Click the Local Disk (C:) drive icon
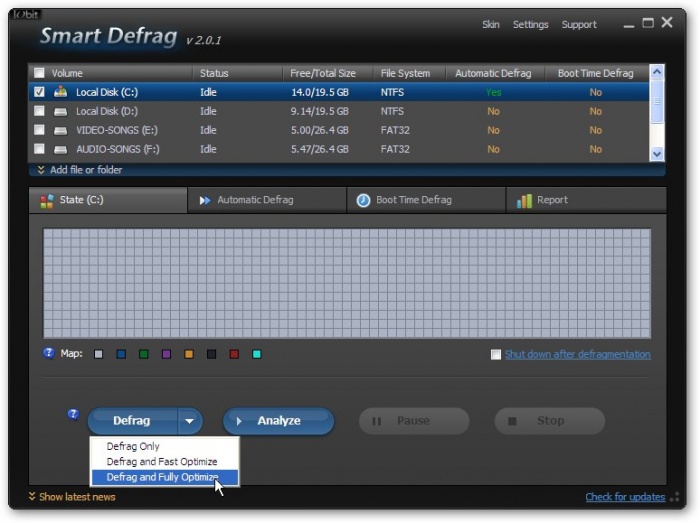 coord(60,92)
